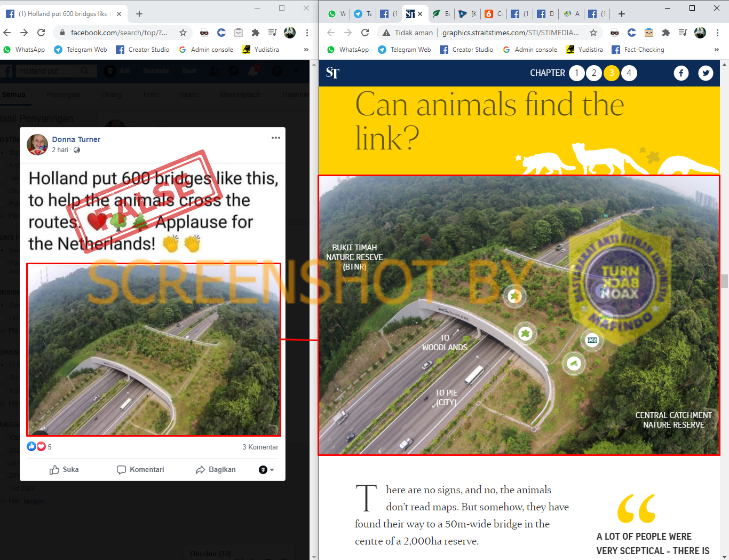Image resolution: width=729 pixels, height=560 pixels.
Task: Open Donna Turner profile picture
Action: [37, 145]
